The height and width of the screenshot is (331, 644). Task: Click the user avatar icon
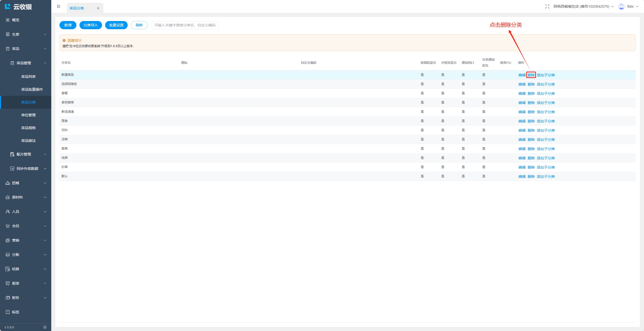pyautogui.click(x=621, y=6)
